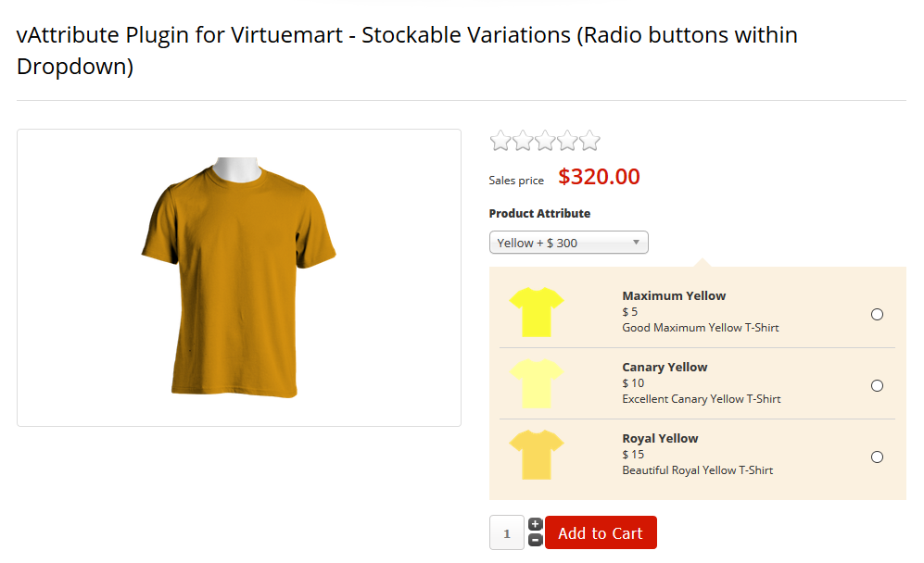This screenshot has width=924, height=563.
Task: Click the first rating star
Action: point(500,141)
